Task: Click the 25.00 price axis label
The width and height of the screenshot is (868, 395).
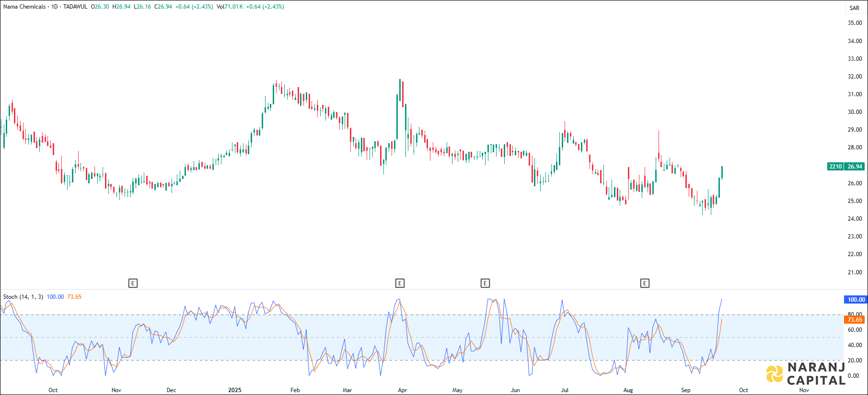Action: pos(855,201)
